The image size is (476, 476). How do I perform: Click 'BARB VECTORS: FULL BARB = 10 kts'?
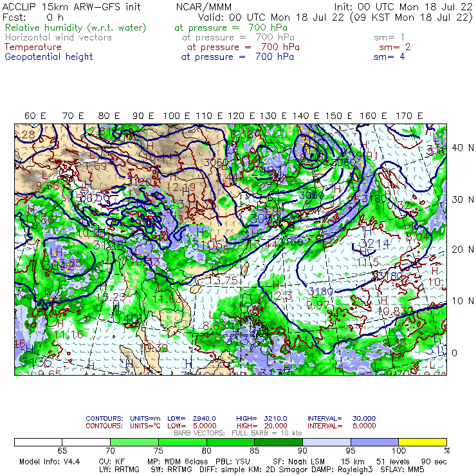click(238, 433)
